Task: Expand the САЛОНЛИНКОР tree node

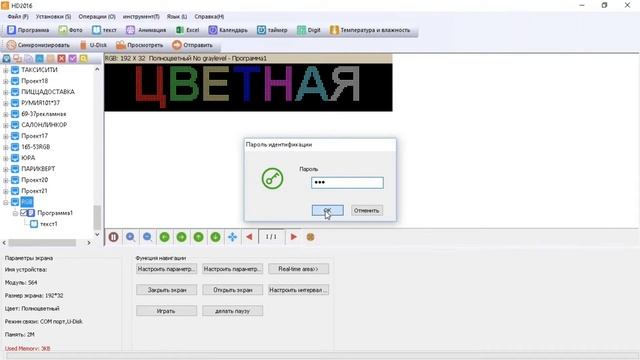Action: (6, 125)
